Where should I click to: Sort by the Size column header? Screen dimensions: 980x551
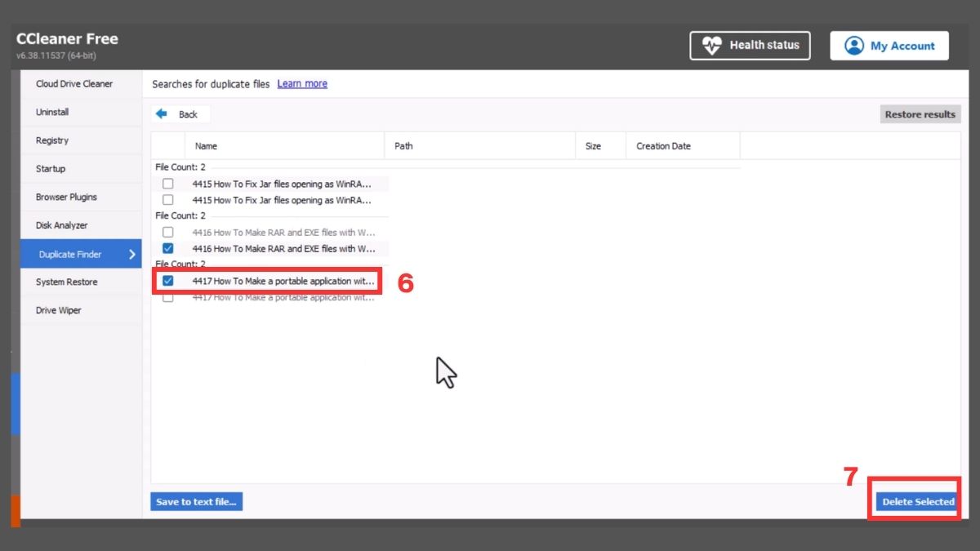600,146
